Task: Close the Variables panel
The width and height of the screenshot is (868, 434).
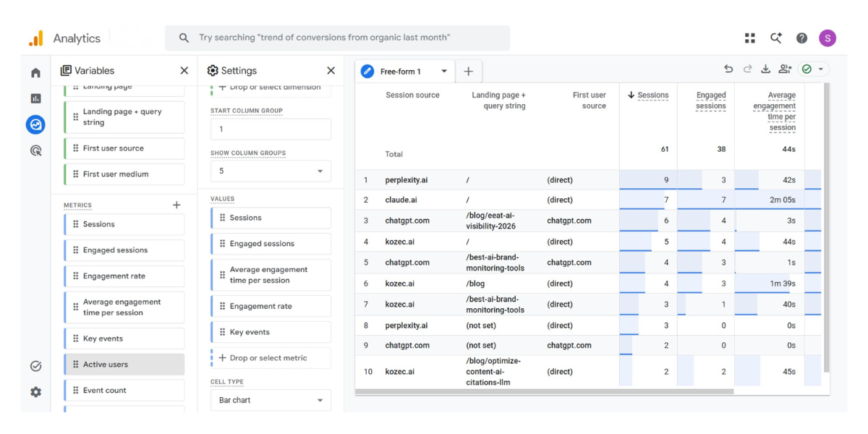Action: coord(184,70)
